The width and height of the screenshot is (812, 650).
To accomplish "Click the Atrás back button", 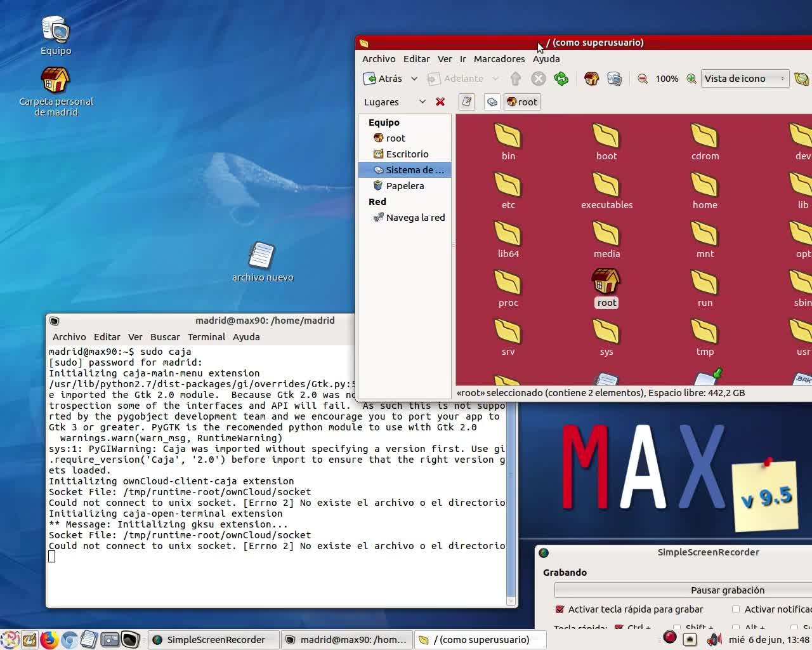I will tap(383, 79).
